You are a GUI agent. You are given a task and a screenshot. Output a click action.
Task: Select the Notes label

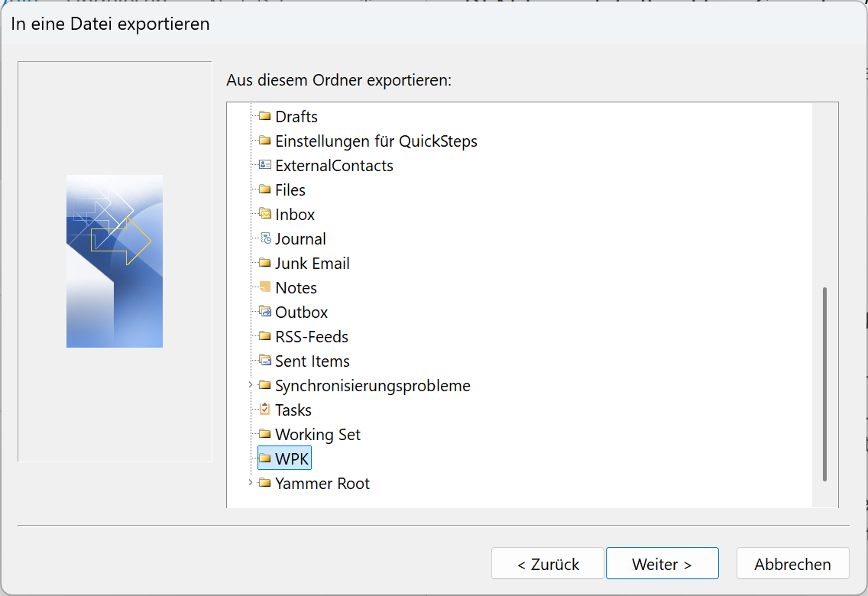click(x=296, y=288)
